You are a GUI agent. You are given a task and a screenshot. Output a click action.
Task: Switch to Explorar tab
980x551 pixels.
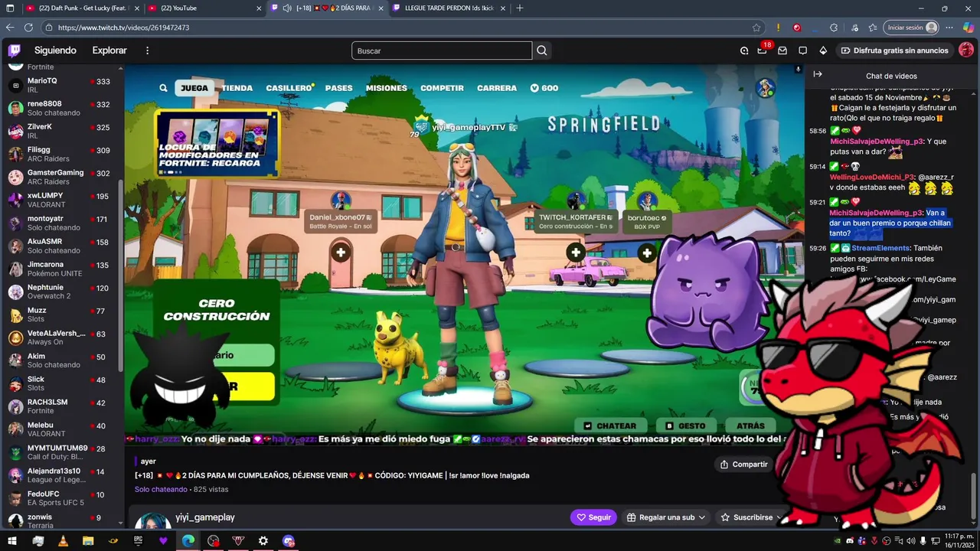tap(109, 51)
